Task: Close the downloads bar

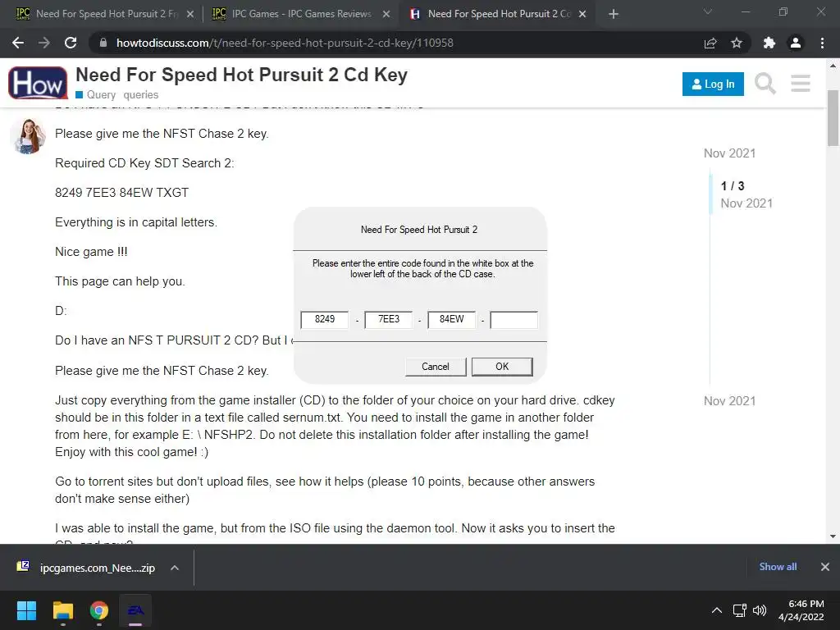Action: (825, 567)
